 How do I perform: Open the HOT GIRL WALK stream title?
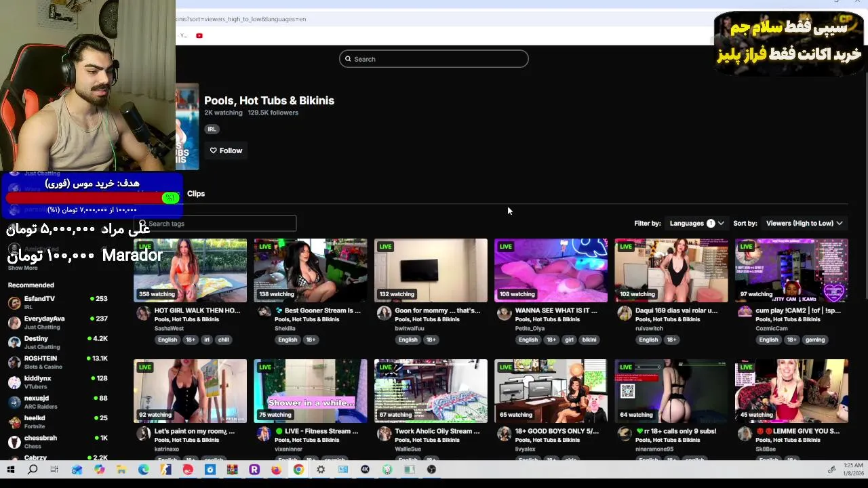click(197, 310)
